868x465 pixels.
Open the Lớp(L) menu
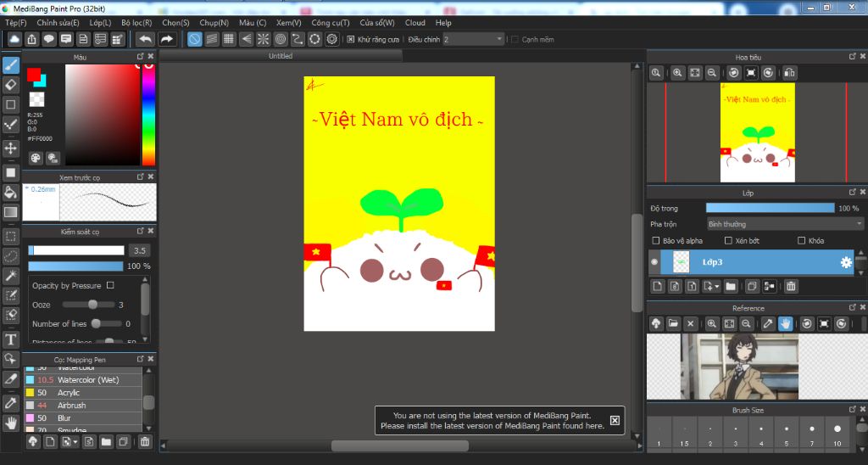click(100, 23)
